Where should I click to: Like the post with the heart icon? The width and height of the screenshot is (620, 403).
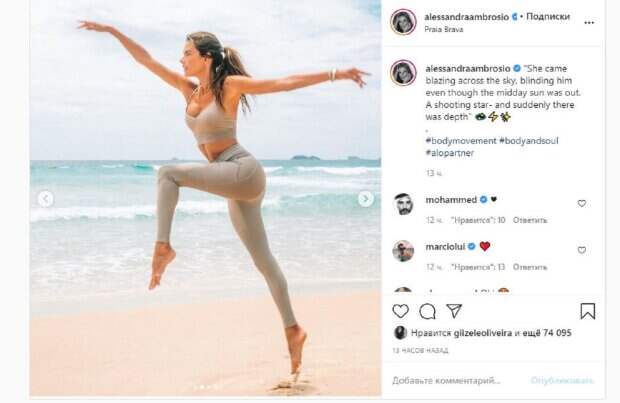[400, 311]
